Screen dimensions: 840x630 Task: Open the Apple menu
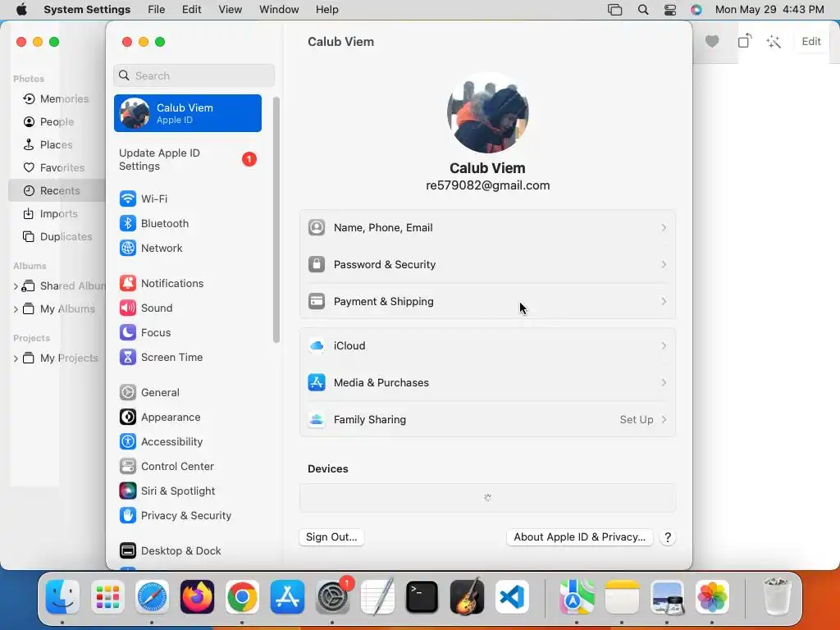[x=21, y=10]
